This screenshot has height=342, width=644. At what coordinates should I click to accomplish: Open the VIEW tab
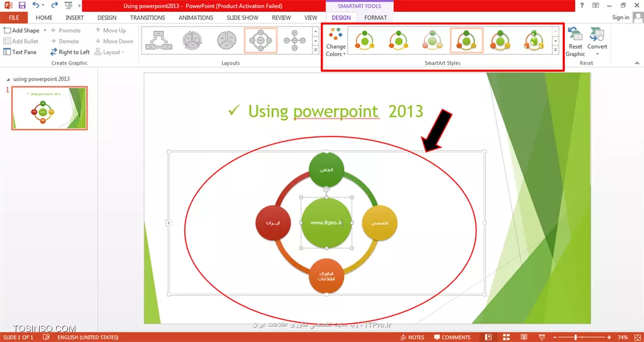click(x=311, y=18)
